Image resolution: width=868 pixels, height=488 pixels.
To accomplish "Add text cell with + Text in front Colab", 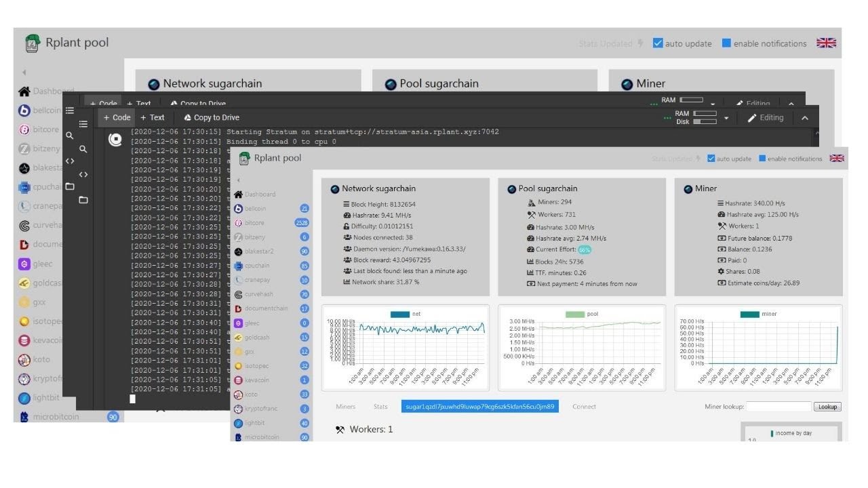I will coord(153,118).
